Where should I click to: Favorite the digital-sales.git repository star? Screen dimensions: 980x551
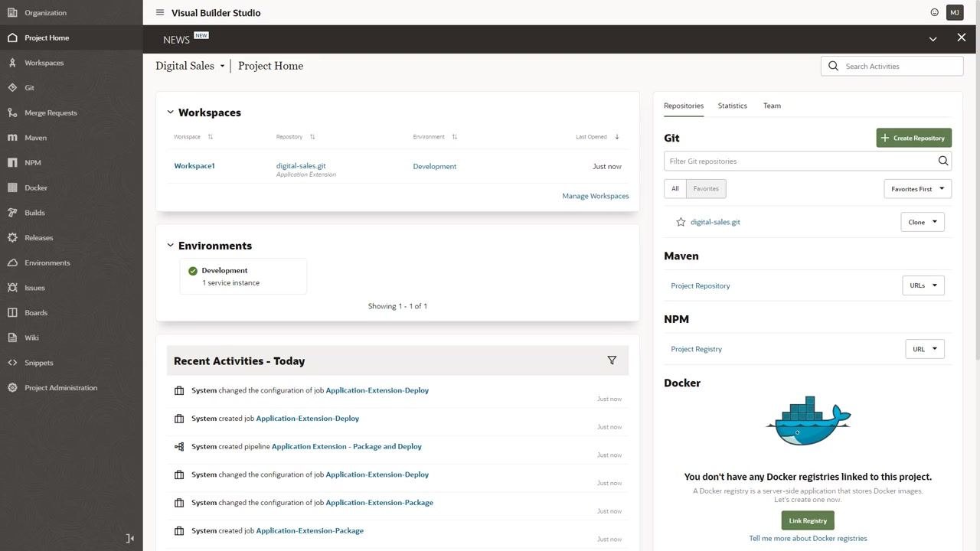(x=681, y=222)
